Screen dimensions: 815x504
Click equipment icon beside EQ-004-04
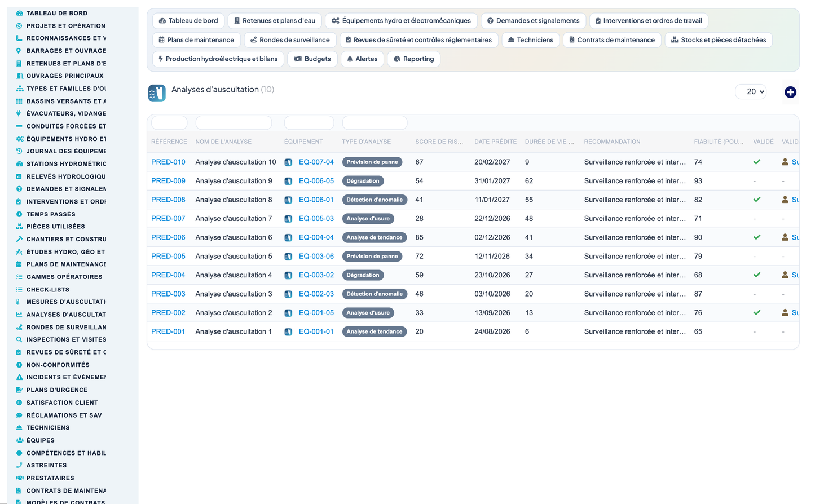(288, 238)
